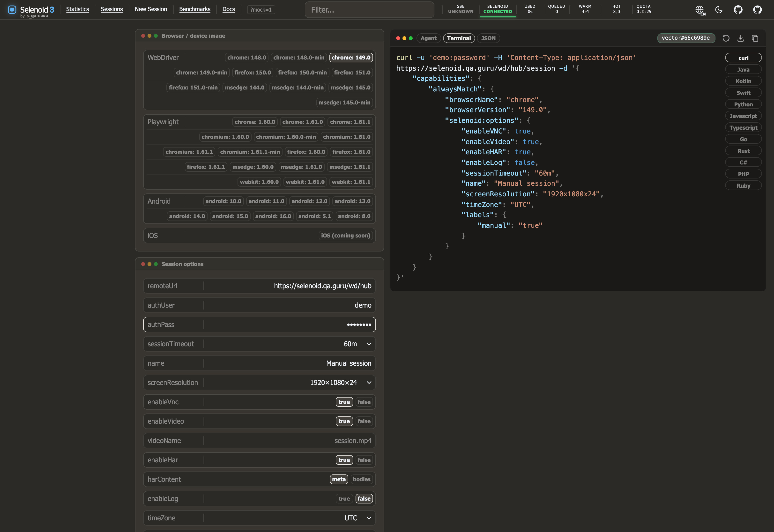Click the iOS (coming soon) chip
The width and height of the screenshot is (774, 532).
[x=346, y=236]
